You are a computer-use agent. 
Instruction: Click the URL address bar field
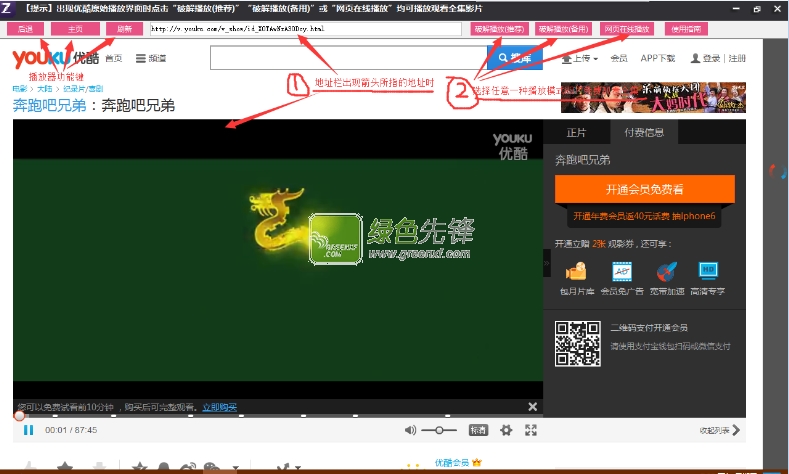[x=305, y=29]
